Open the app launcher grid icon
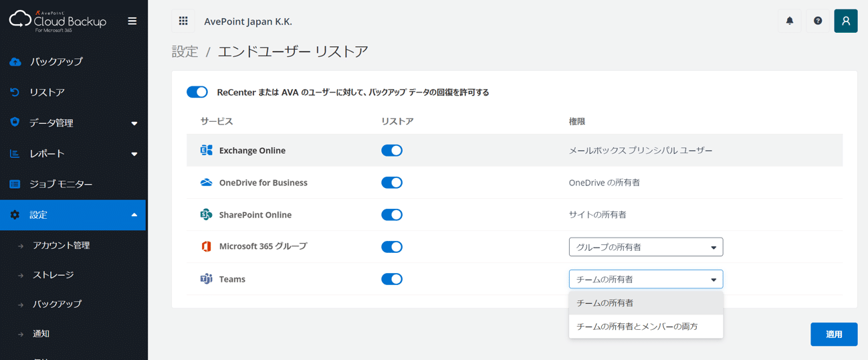 click(183, 21)
